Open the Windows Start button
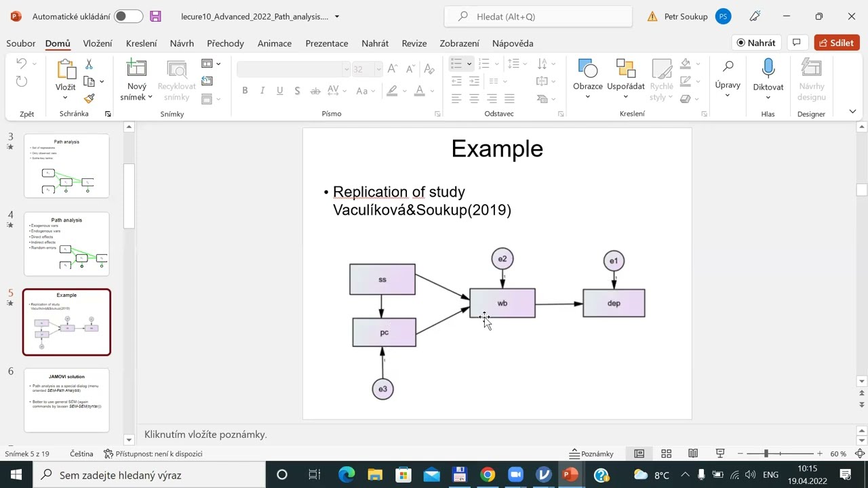This screenshot has width=868, height=488. click(16, 474)
